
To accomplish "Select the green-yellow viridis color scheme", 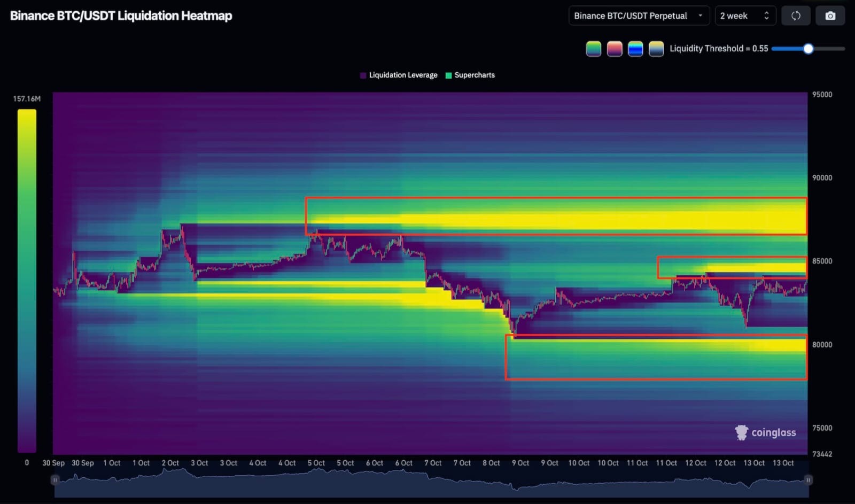I will pyautogui.click(x=594, y=49).
